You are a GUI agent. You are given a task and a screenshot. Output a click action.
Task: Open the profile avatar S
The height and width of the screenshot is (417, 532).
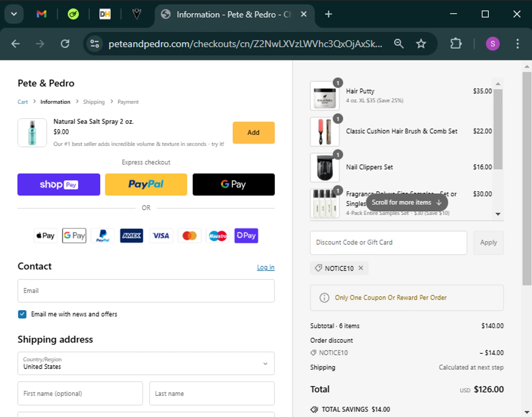[493, 44]
